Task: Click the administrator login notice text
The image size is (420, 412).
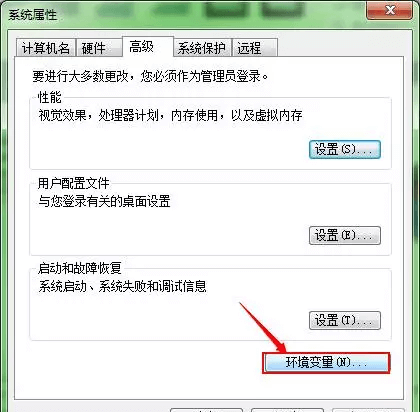Action: (x=150, y=76)
